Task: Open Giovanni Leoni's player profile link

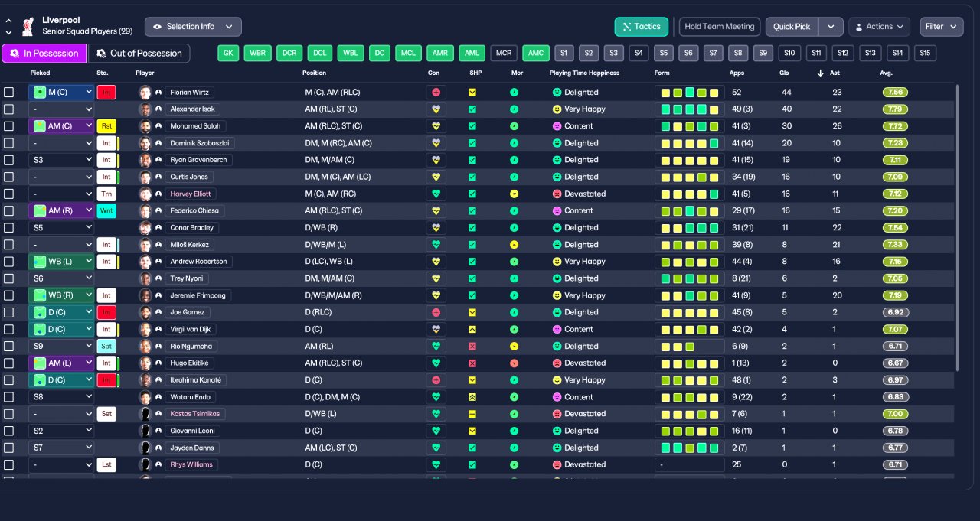Action: click(x=191, y=431)
